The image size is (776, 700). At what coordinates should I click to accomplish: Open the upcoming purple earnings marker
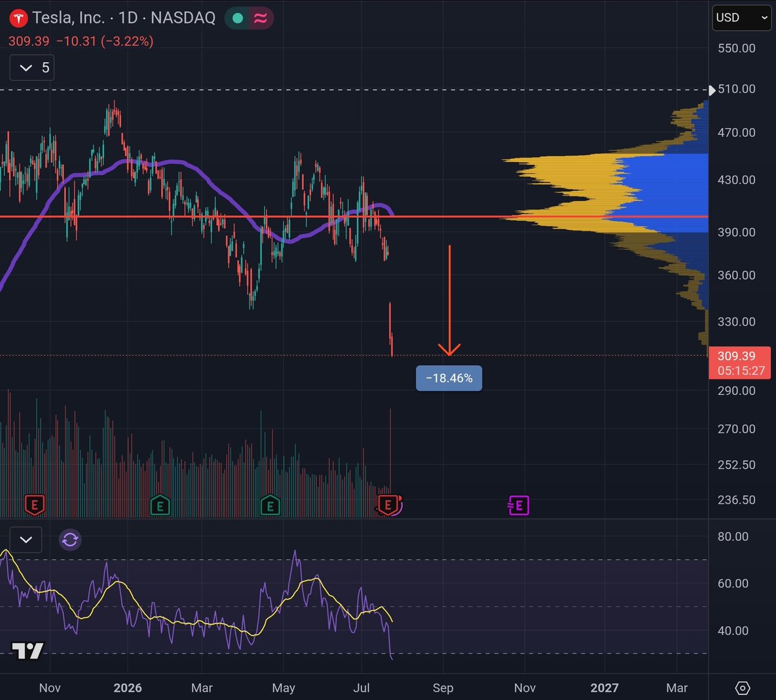point(519,505)
